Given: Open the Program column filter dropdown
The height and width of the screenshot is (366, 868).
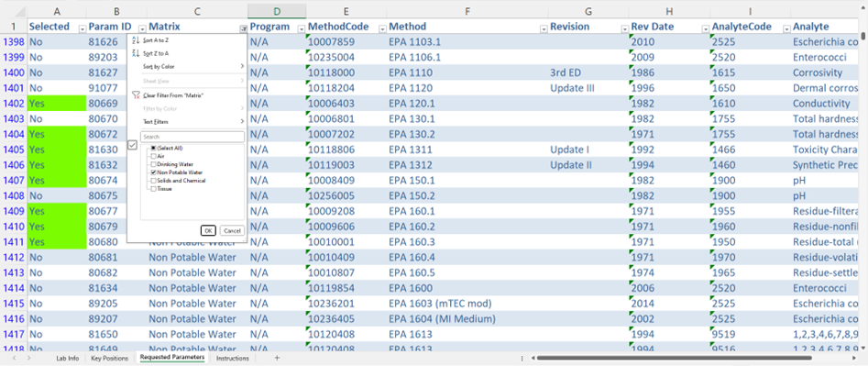Looking at the screenshot, I should [302, 28].
